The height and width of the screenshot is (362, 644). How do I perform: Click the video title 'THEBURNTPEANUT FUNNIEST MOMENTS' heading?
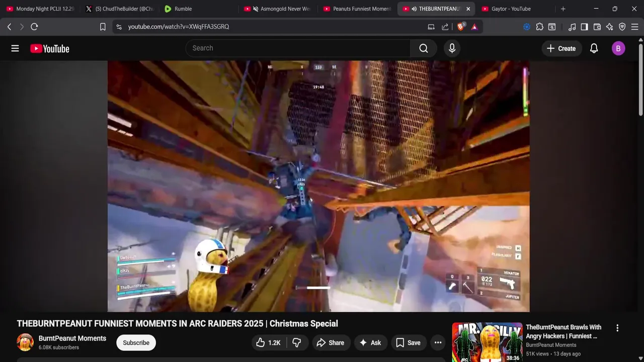(x=178, y=323)
